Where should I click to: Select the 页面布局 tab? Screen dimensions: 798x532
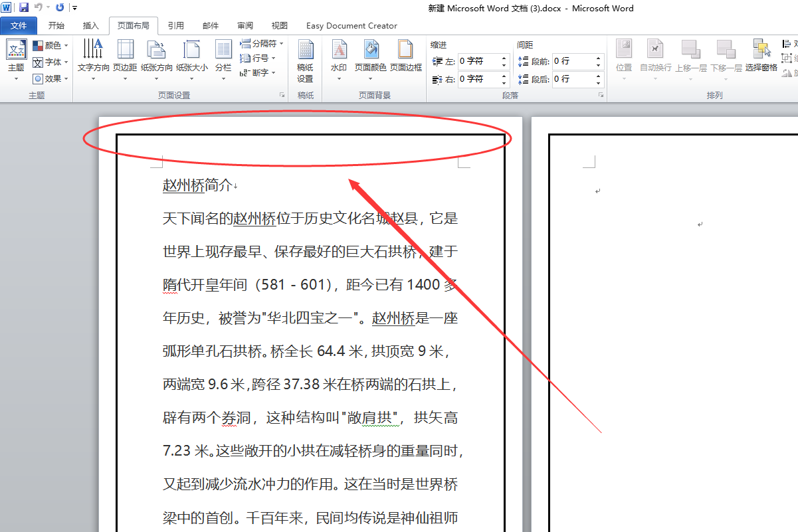(x=134, y=26)
